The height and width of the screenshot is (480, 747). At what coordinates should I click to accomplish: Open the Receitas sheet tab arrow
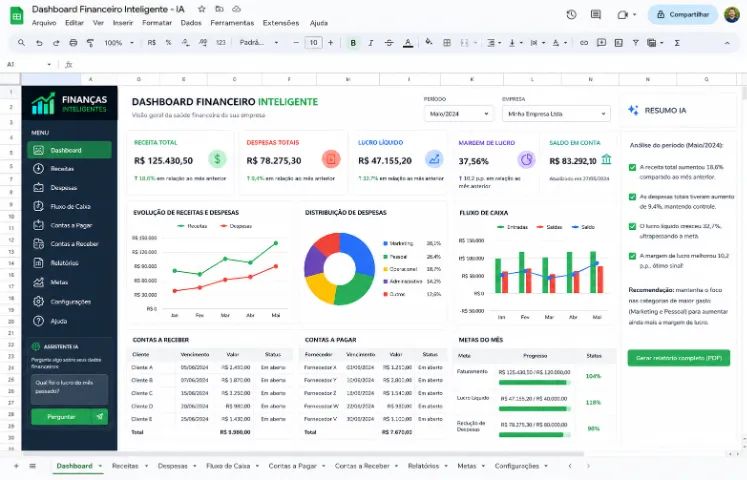pos(146,466)
